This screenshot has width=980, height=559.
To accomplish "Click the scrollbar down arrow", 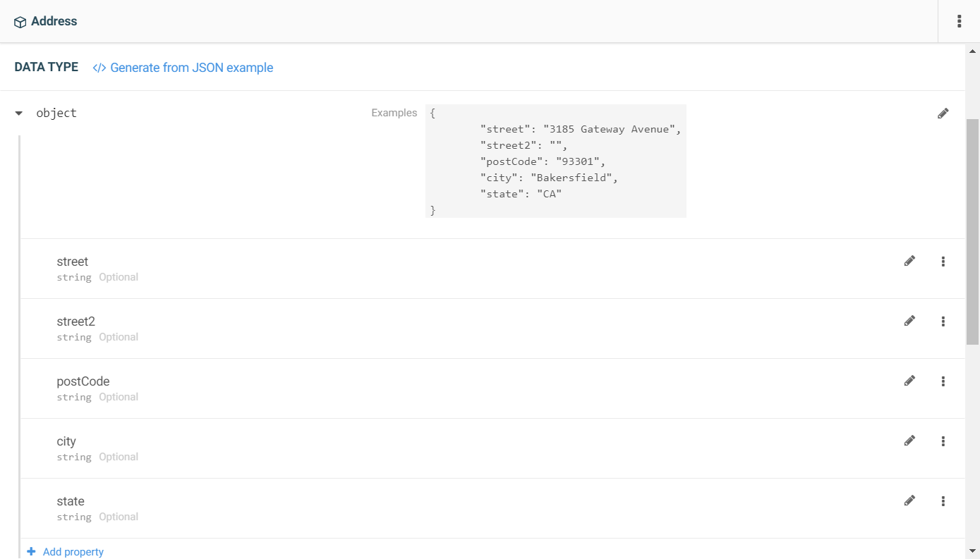I will pos(972,551).
